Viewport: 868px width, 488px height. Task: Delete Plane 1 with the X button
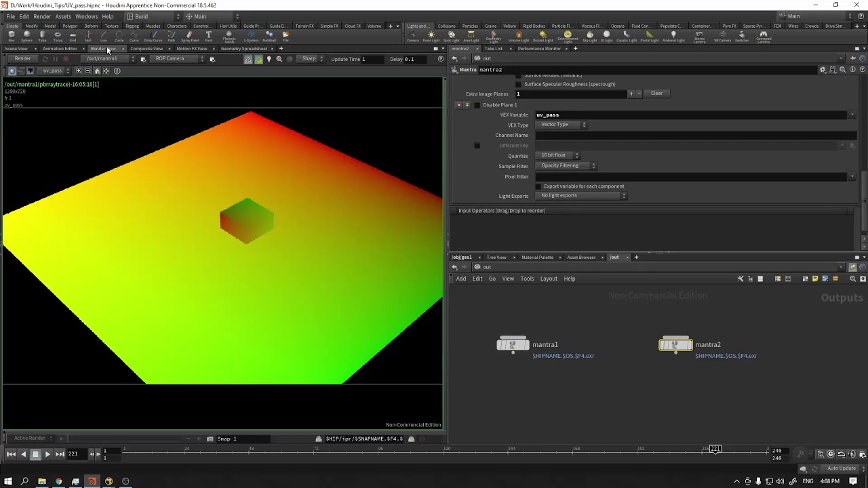[x=459, y=105]
